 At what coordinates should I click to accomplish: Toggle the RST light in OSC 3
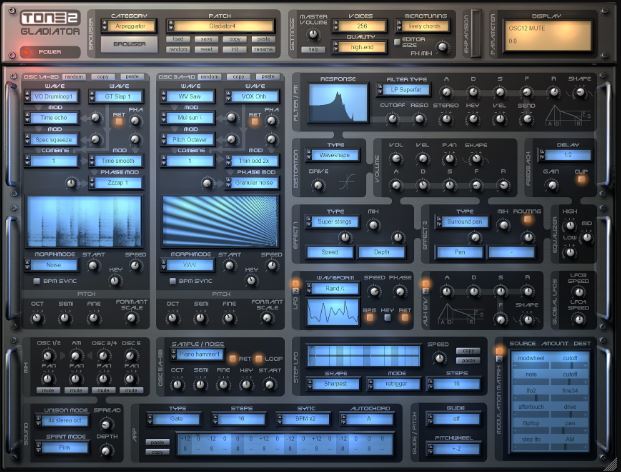255,122
